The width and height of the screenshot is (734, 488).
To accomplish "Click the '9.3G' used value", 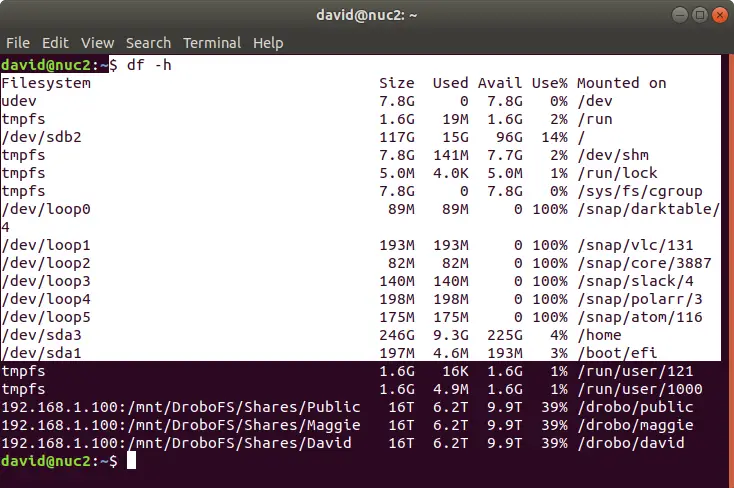I will (x=451, y=335).
